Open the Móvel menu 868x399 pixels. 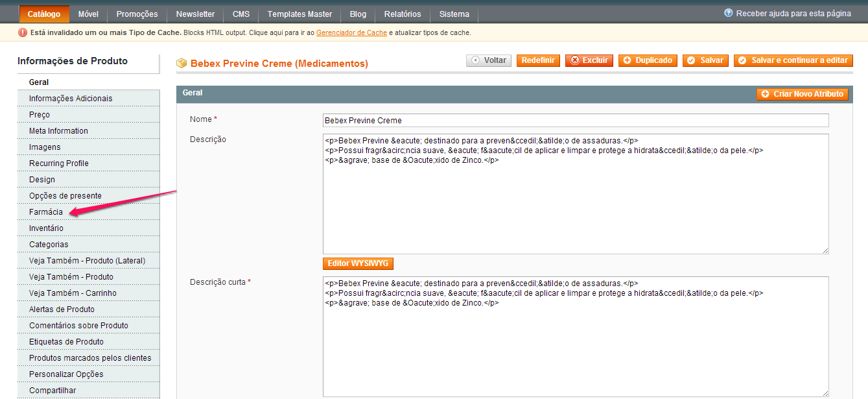88,14
